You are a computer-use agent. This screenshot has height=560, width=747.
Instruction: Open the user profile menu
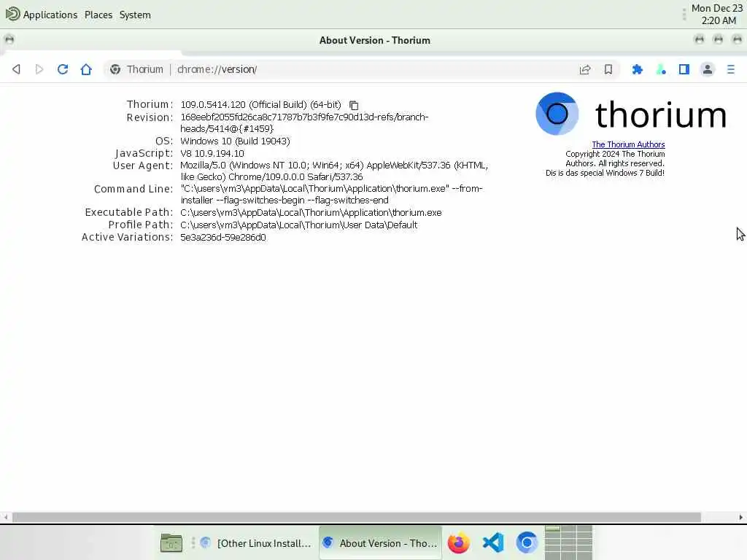tap(708, 69)
